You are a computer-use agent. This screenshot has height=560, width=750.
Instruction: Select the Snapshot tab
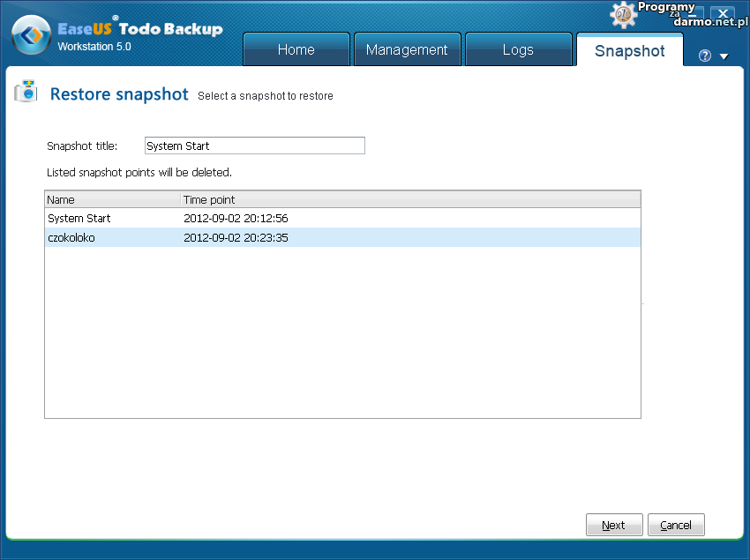pyautogui.click(x=629, y=50)
